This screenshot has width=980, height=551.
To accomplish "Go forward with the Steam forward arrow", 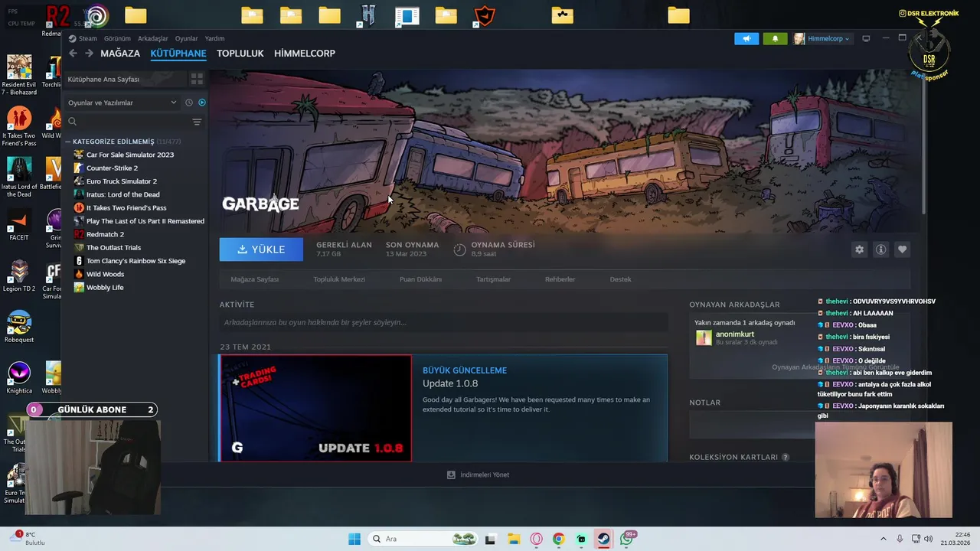I will (89, 53).
